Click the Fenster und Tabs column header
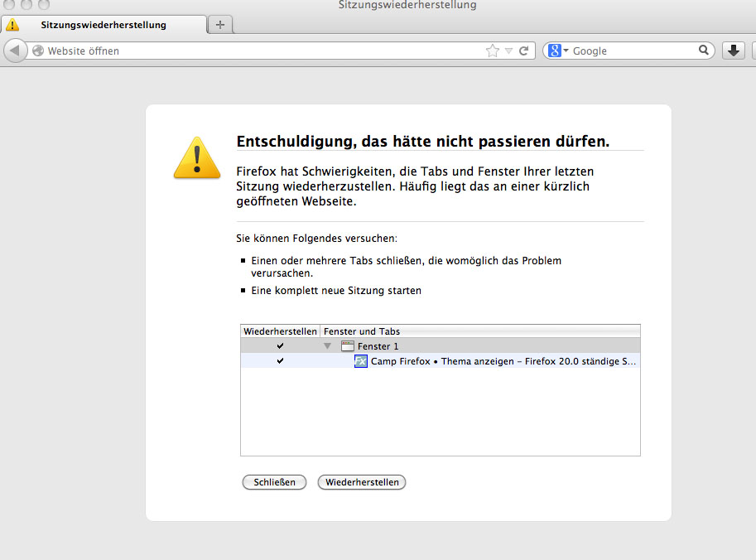 [480, 331]
